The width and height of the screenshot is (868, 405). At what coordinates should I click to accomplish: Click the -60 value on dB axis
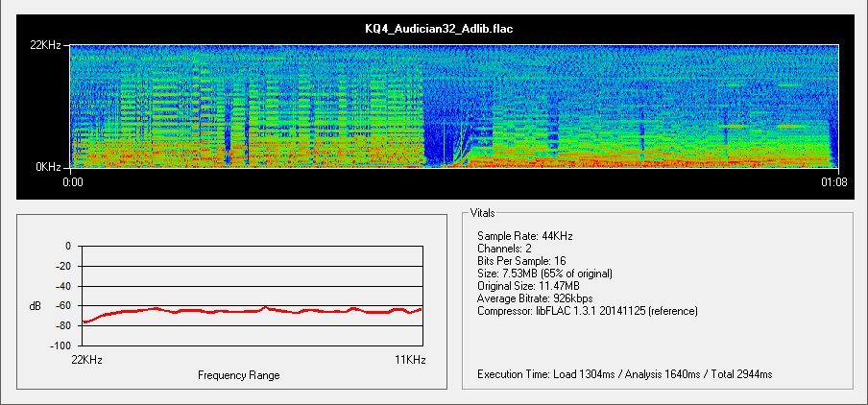pos(61,306)
